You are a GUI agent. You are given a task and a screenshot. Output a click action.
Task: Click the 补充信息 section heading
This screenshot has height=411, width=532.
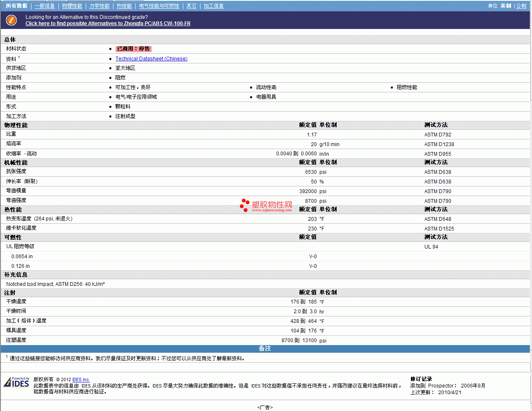pos(16,275)
